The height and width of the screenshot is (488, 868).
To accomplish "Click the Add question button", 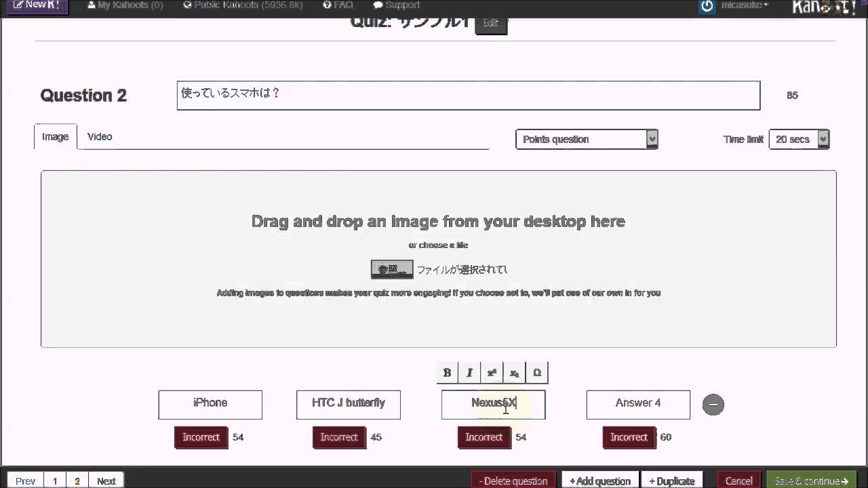I will [600, 481].
